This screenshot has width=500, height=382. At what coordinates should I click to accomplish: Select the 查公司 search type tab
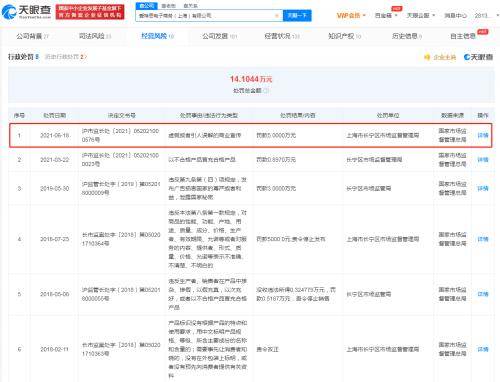click(x=146, y=6)
